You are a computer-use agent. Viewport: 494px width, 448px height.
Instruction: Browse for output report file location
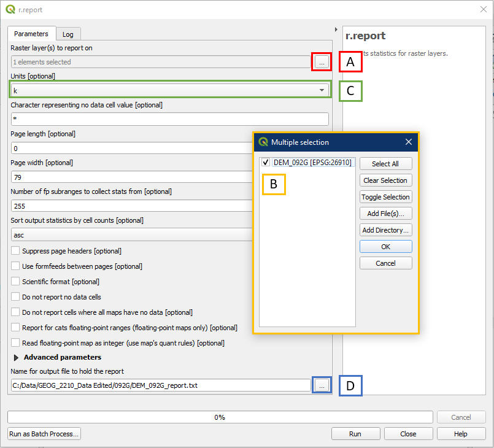(322, 385)
